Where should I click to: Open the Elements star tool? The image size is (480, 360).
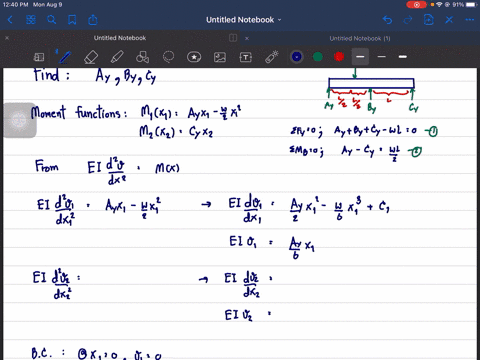pyautogui.click(x=194, y=57)
